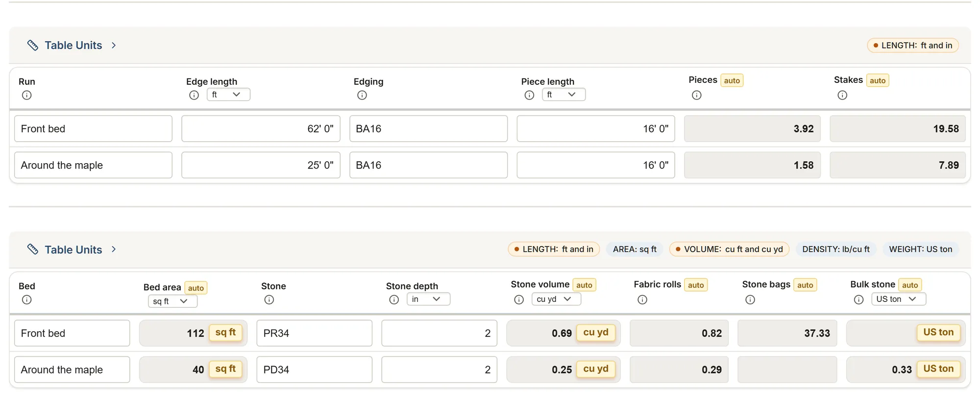The width and height of the screenshot is (980, 397).
Task: Show info for the Stakes column
Action: click(x=842, y=95)
